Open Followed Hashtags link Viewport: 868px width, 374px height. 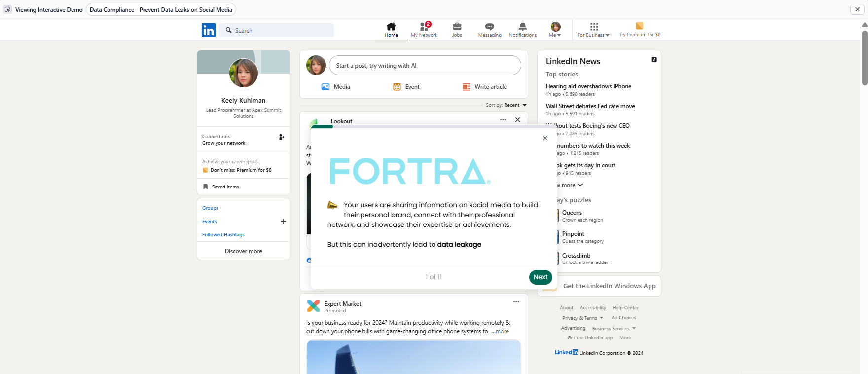pyautogui.click(x=223, y=235)
